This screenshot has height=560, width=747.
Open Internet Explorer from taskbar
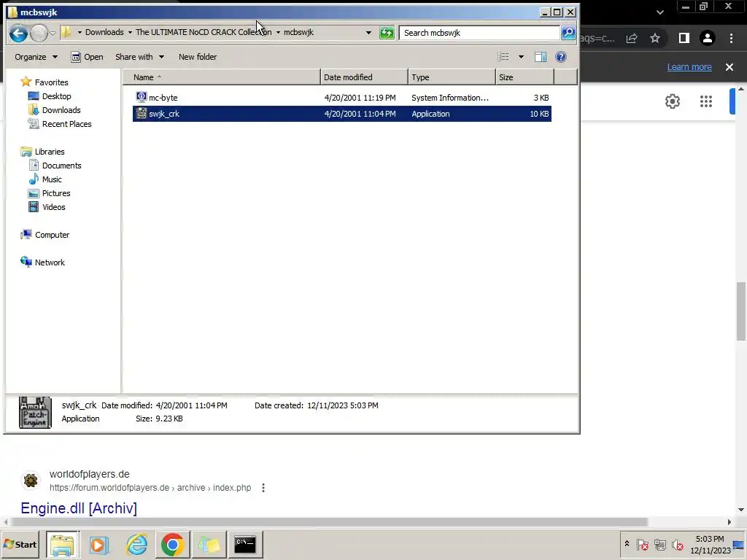pyautogui.click(x=136, y=545)
